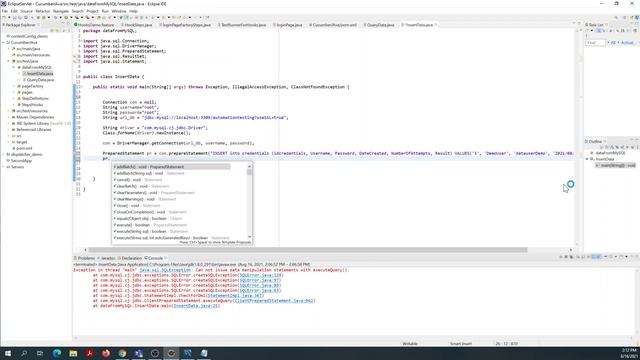This screenshot has width=640, height=360.
Task: Open Microsoft Edge from taskbar
Action: click(x=57, y=353)
